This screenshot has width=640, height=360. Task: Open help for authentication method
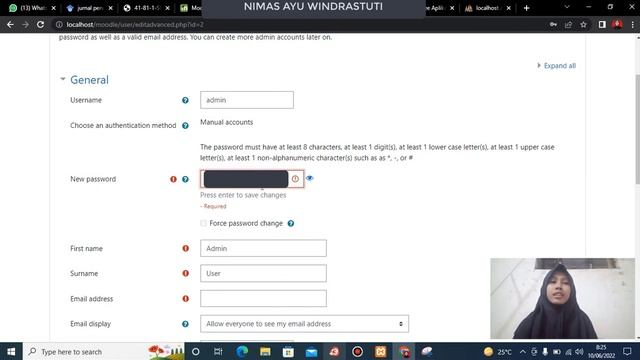[x=185, y=126]
